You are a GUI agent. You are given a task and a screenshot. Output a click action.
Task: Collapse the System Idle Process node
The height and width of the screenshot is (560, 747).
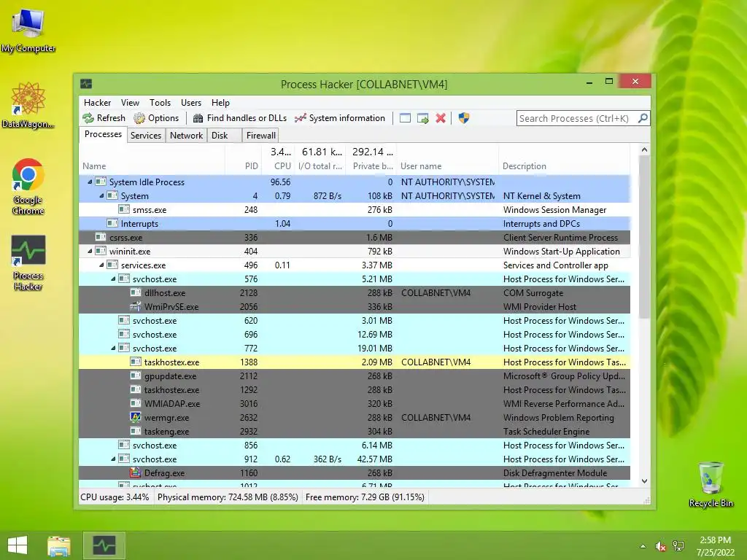click(x=90, y=182)
